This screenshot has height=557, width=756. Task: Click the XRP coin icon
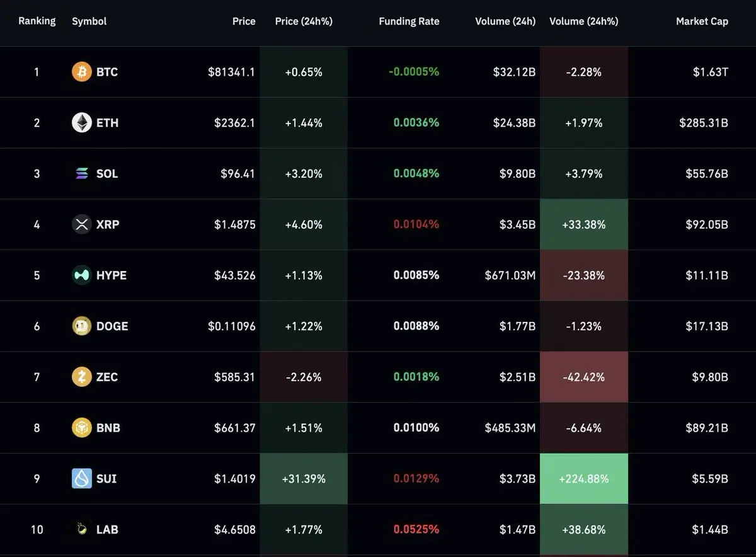click(x=82, y=224)
